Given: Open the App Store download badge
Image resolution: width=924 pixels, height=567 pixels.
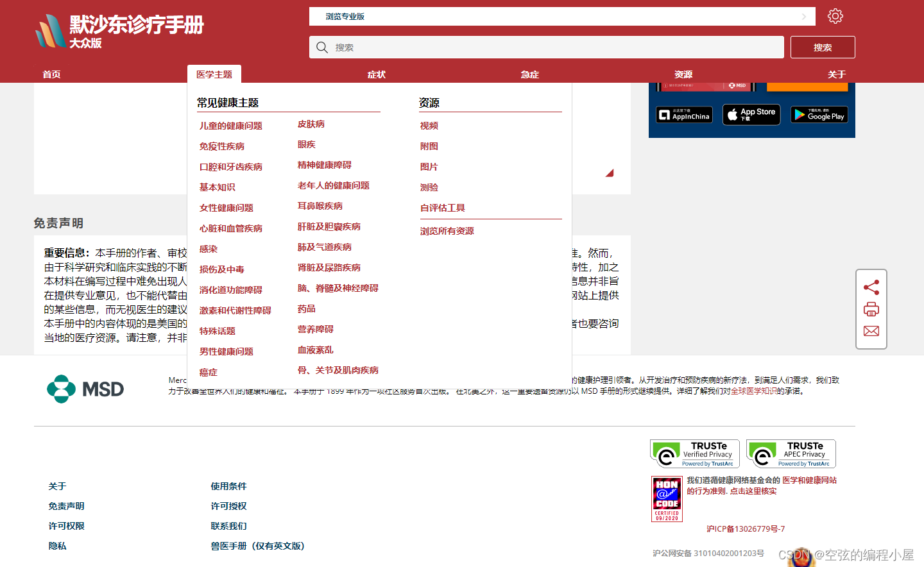Looking at the screenshot, I should [751, 114].
